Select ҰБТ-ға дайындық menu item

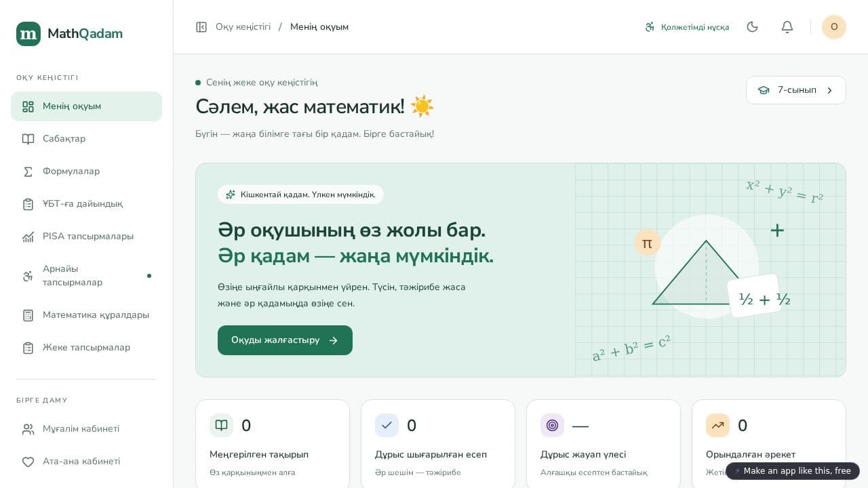pos(86,204)
